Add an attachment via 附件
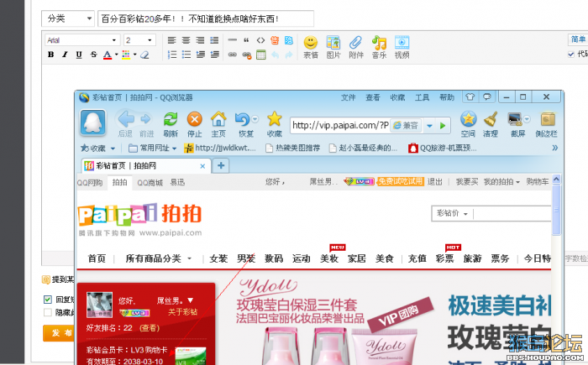 356,47
